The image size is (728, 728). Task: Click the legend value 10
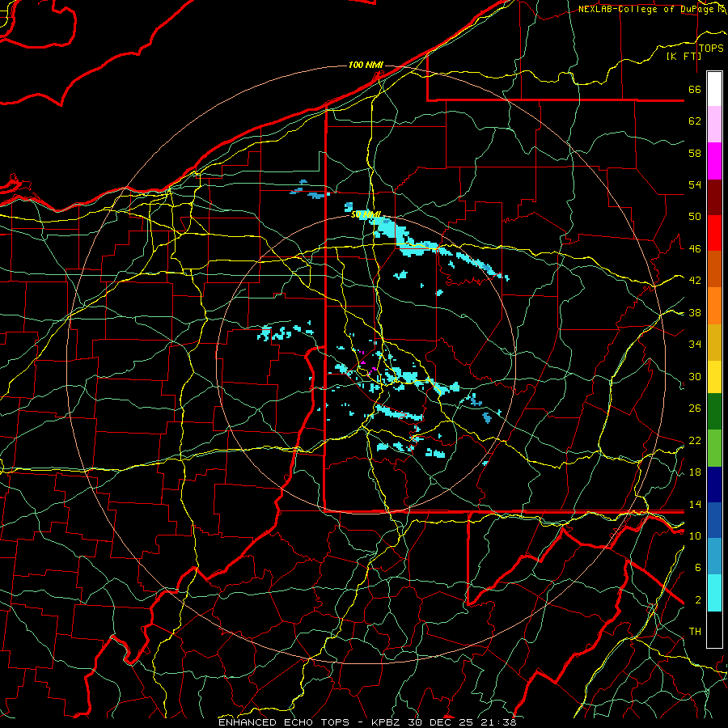pyautogui.click(x=695, y=535)
